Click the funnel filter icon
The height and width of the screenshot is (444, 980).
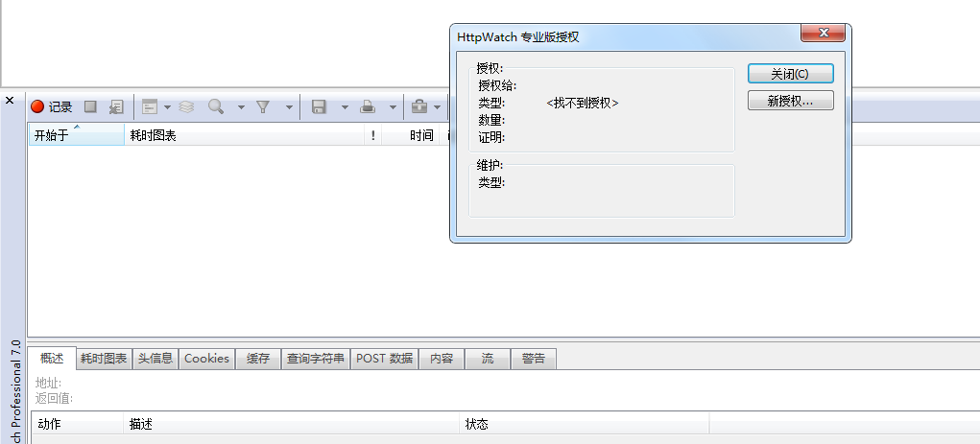[x=263, y=106]
